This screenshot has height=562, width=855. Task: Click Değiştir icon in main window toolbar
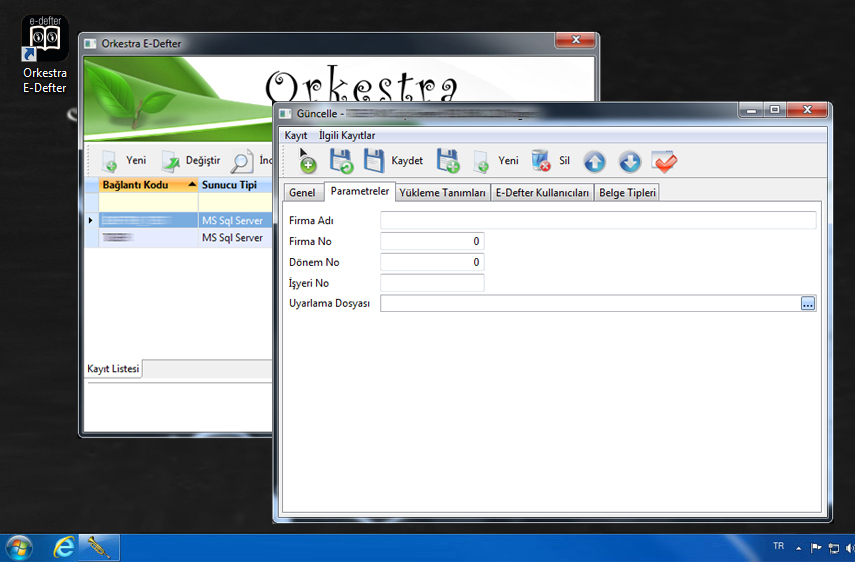click(x=171, y=161)
